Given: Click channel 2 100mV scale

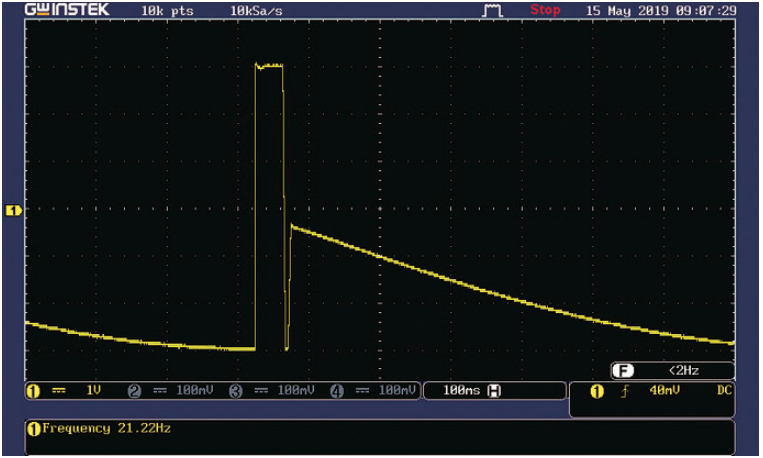Looking at the screenshot, I should [195, 390].
